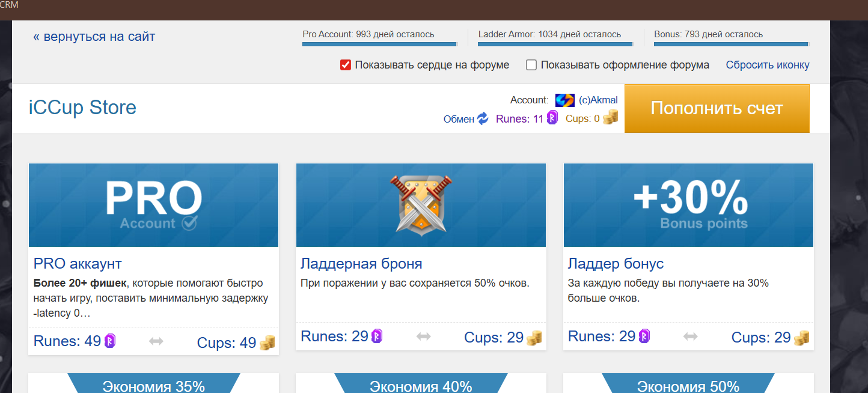Go back via « вернуться на сайт
The width and height of the screenshot is (868, 393).
[x=94, y=37]
